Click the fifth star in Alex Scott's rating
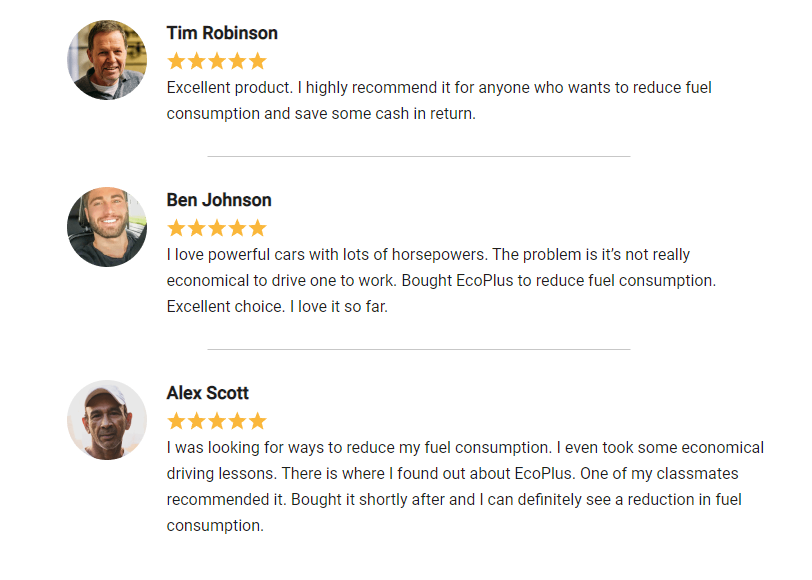 click(257, 421)
